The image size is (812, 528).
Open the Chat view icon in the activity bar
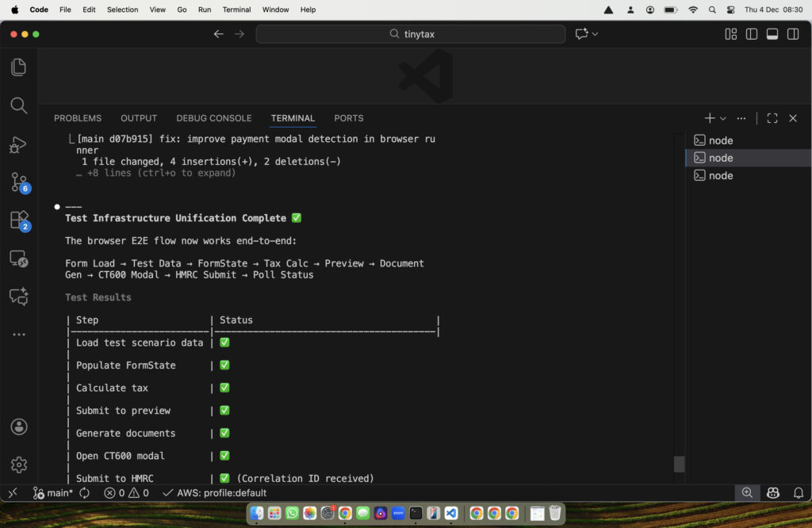(x=19, y=297)
